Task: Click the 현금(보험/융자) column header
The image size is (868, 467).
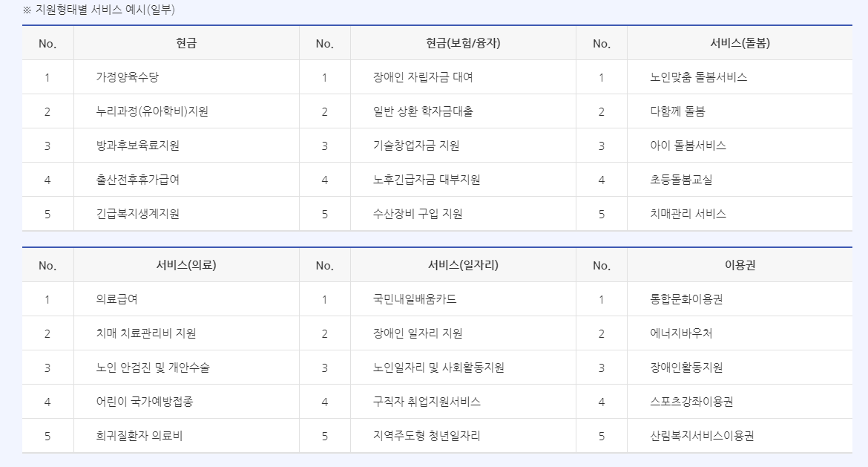Action: coord(464,43)
